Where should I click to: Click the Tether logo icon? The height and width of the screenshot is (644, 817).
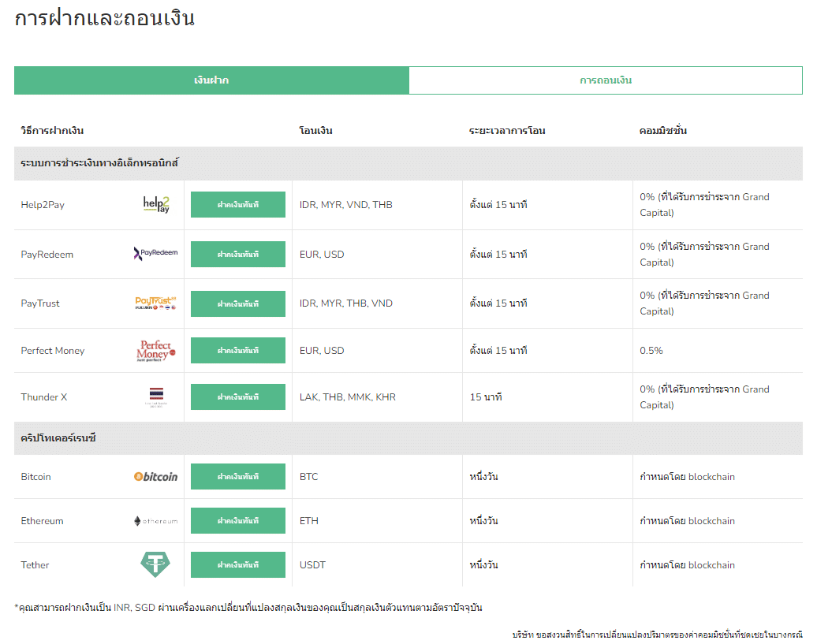(x=155, y=564)
